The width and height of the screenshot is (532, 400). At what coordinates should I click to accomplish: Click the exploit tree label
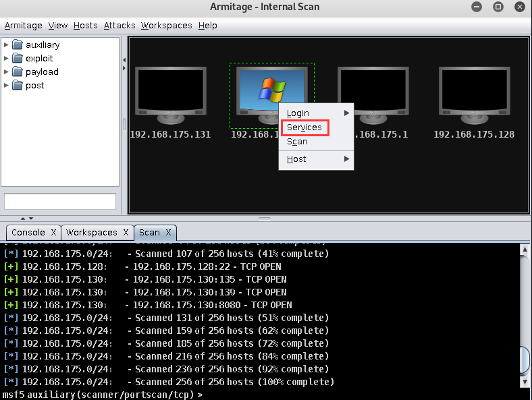pyautogui.click(x=39, y=58)
